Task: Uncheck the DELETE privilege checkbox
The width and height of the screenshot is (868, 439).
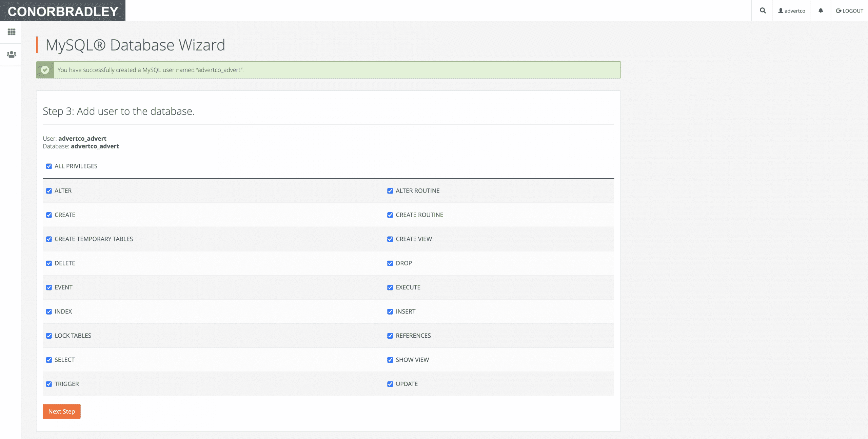Action: click(49, 263)
